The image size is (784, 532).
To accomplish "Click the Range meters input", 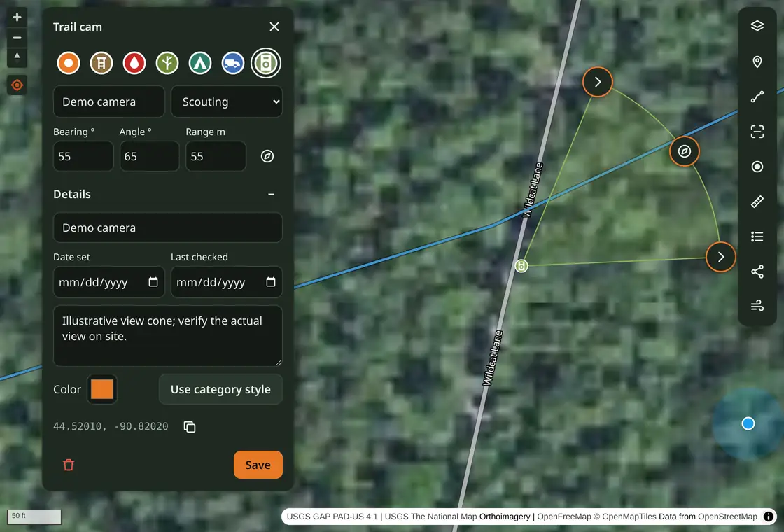I will click(216, 157).
